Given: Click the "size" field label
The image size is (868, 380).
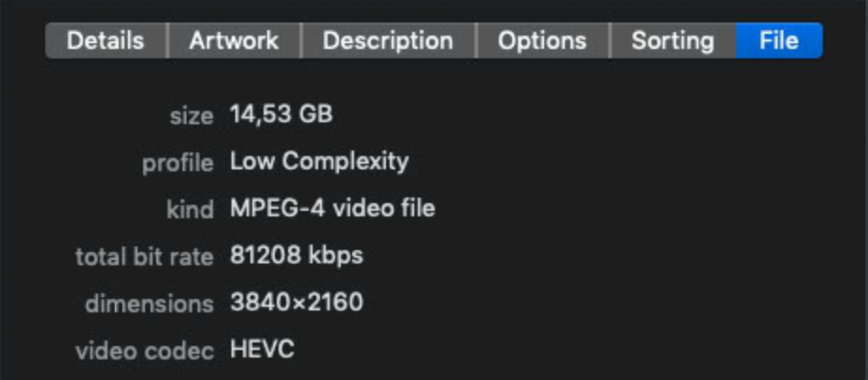Looking at the screenshot, I should tap(191, 116).
